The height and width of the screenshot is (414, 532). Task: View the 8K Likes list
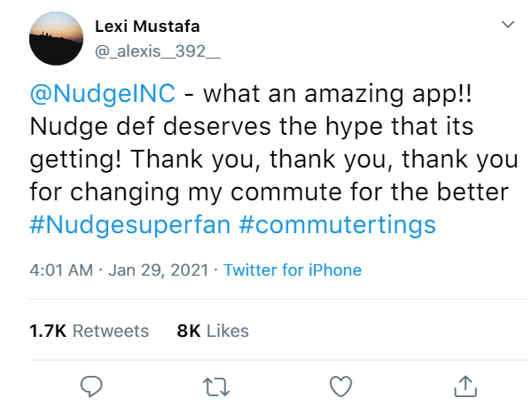(x=213, y=331)
